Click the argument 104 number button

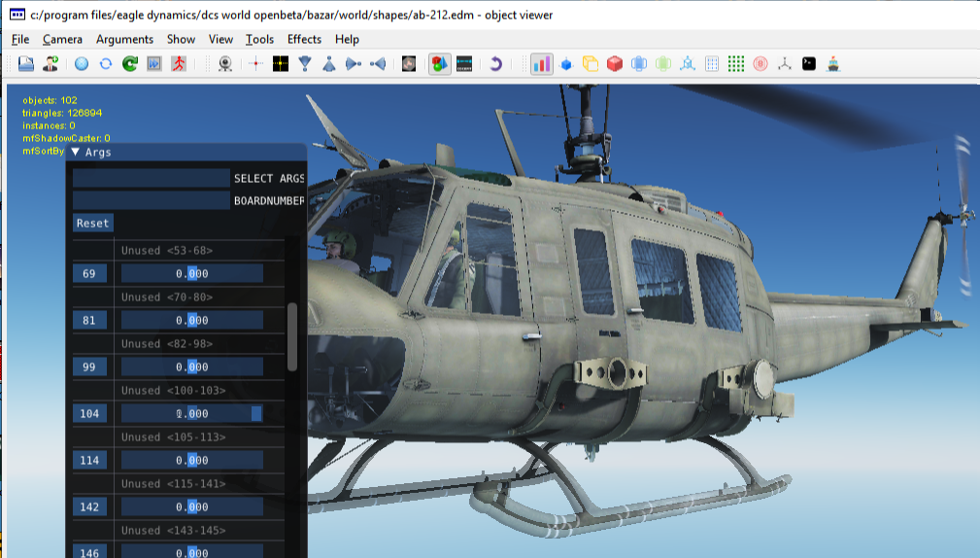[89, 414]
